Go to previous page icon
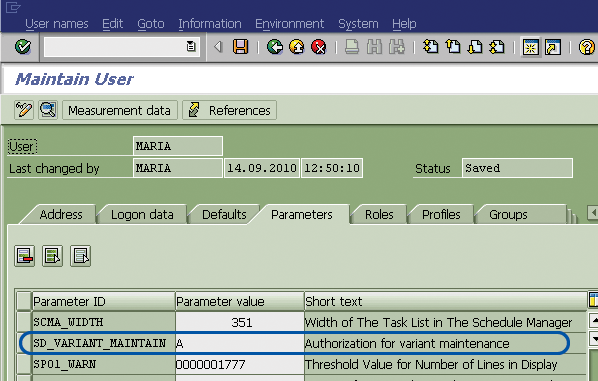The width and height of the screenshot is (598, 381). (453, 47)
